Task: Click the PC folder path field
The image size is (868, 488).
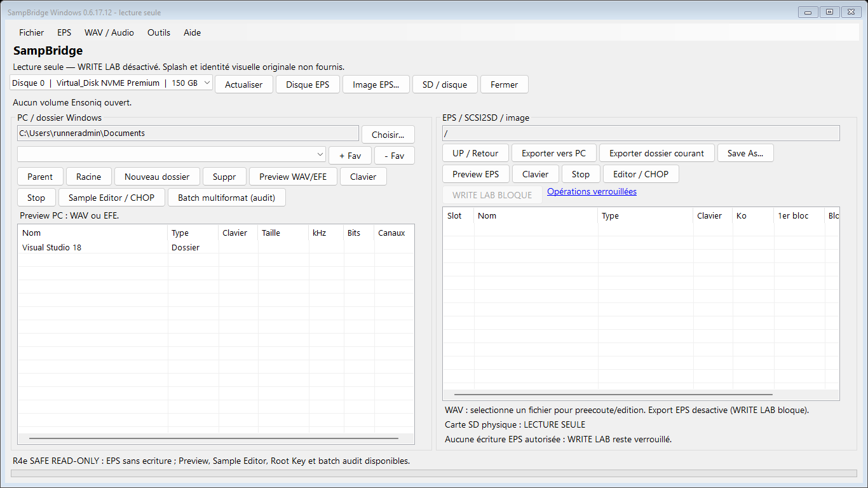Action: (x=188, y=133)
